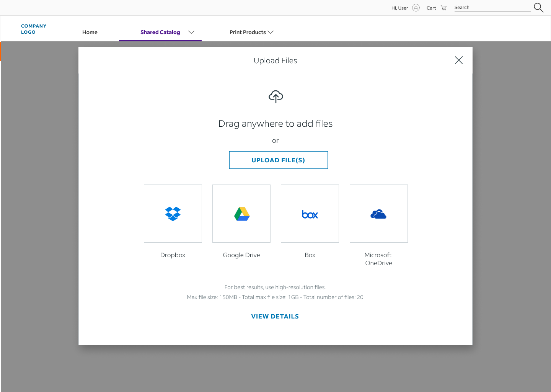
Task: Click the Upload Files dialog title
Action: (275, 60)
